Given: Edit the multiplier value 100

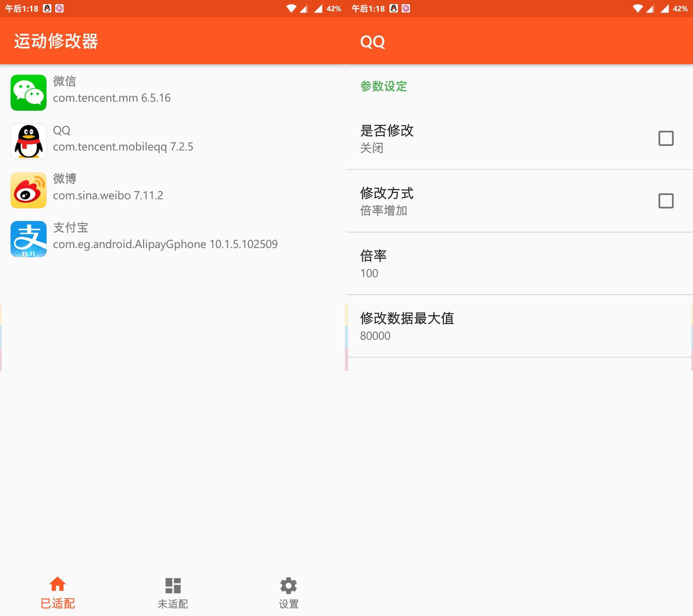Looking at the screenshot, I should [369, 273].
